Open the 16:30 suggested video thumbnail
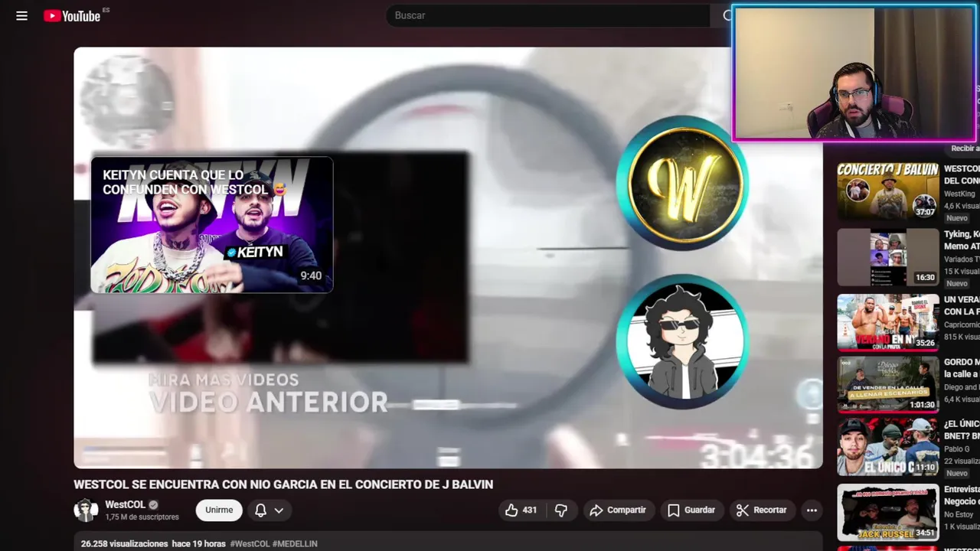This screenshot has width=980, height=551. [888, 257]
